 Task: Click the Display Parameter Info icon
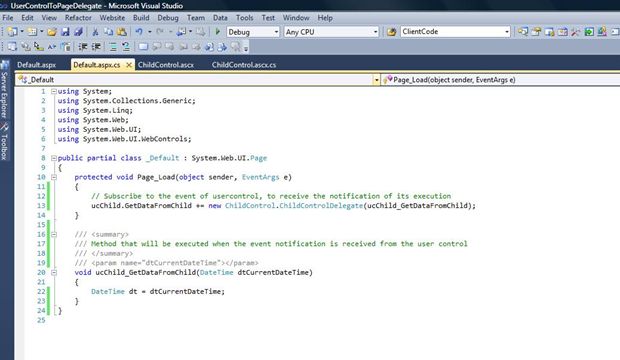pyautogui.click(x=26, y=47)
